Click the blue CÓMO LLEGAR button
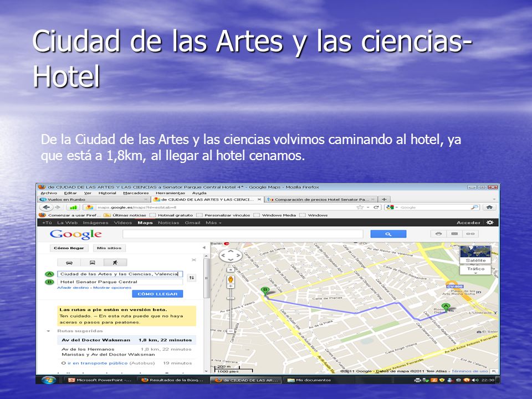This screenshot has height=399, width=532. point(157,294)
